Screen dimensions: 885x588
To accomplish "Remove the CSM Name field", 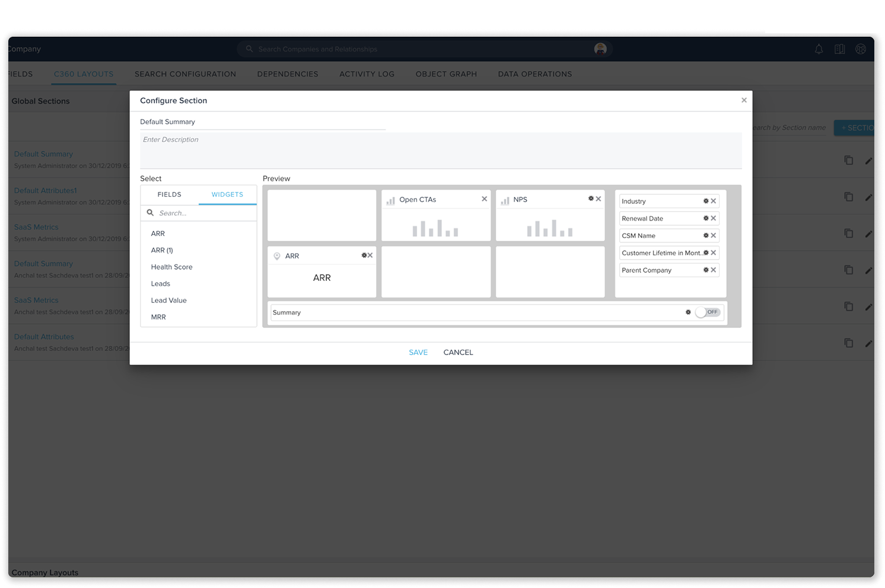I will pyautogui.click(x=714, y=235).
